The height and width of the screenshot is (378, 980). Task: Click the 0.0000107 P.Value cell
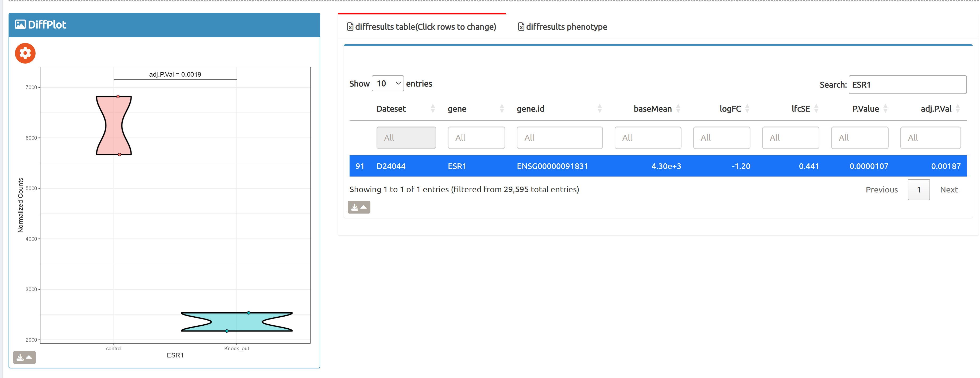[869, 166]
